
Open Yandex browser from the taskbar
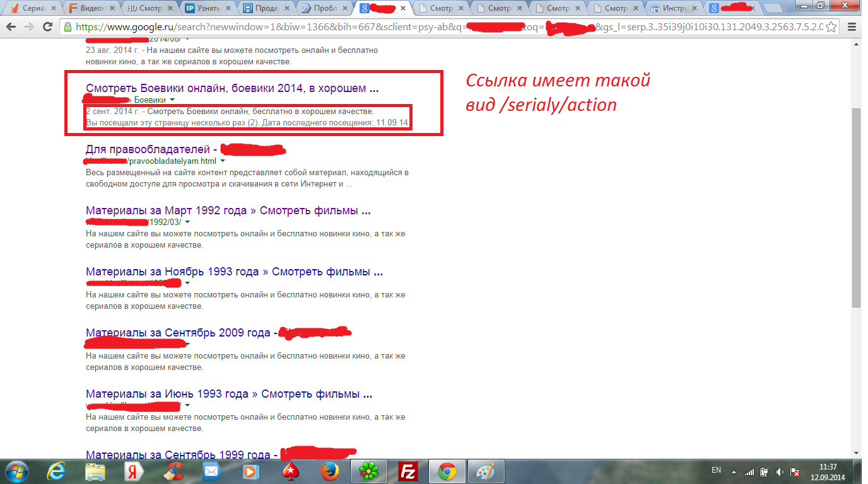click(x=134, y=471)
